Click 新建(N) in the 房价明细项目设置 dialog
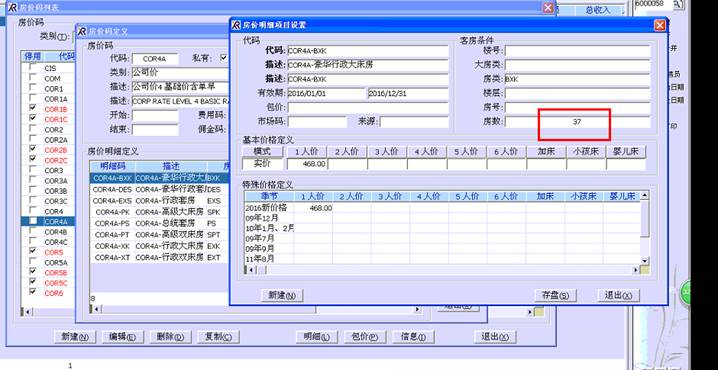Image resolution: width=718 pixels, height=370 pixels. [282, 295]
